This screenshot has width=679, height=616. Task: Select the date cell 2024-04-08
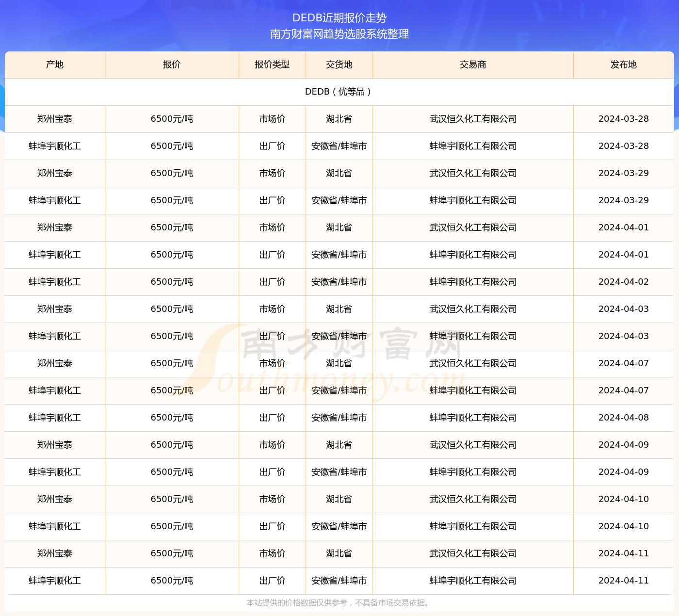(624, 418)
